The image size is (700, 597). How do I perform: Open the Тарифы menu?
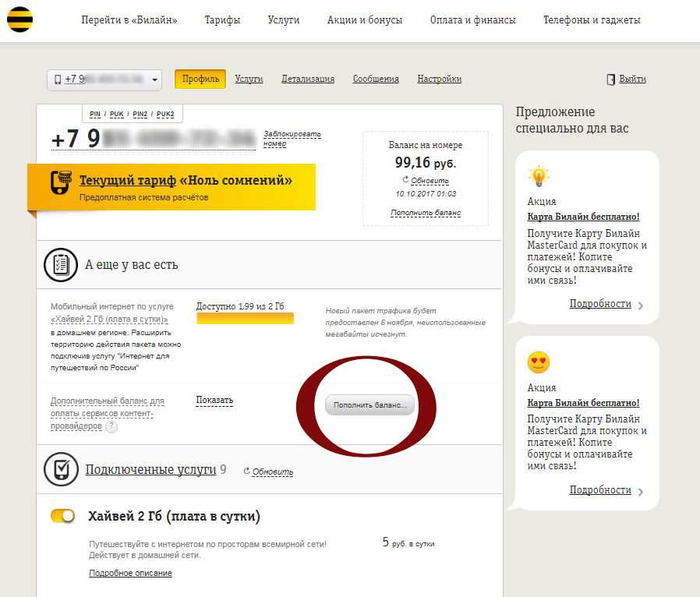222,20
